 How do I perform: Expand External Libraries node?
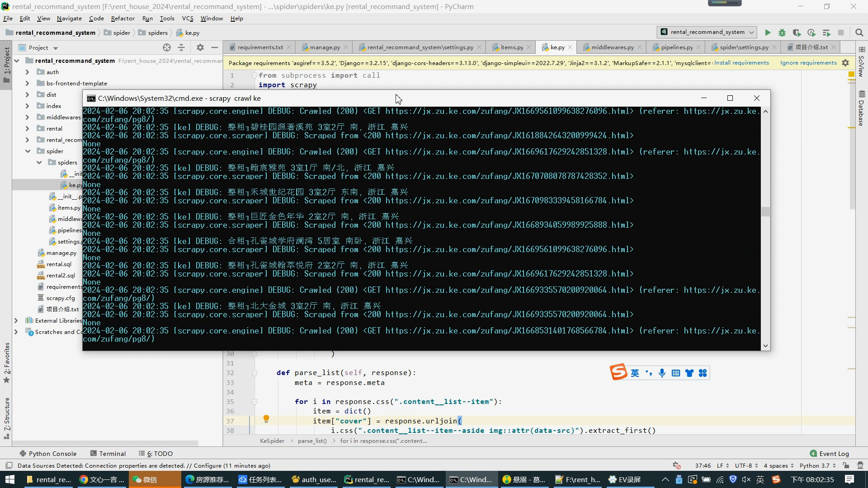tap(16, 321)
